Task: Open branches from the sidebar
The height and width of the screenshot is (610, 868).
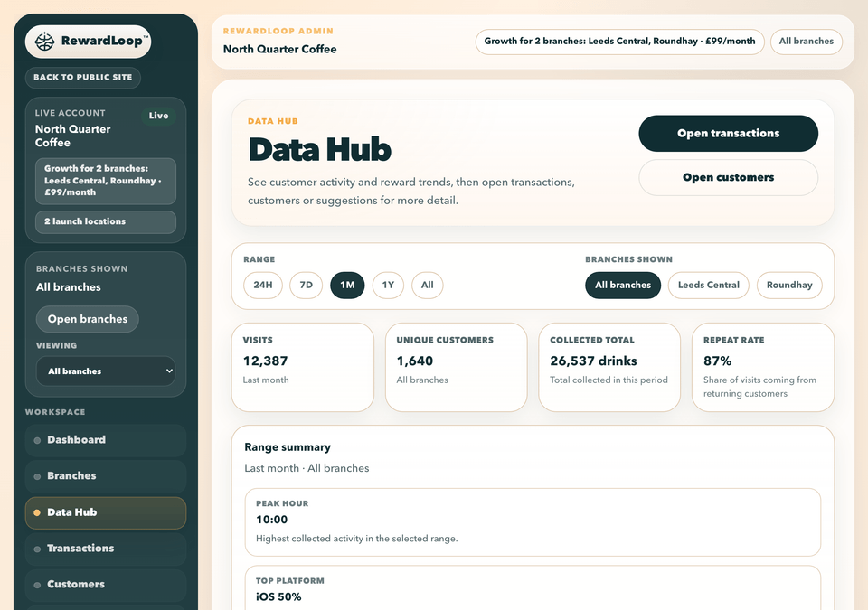Action: point(88,319)
